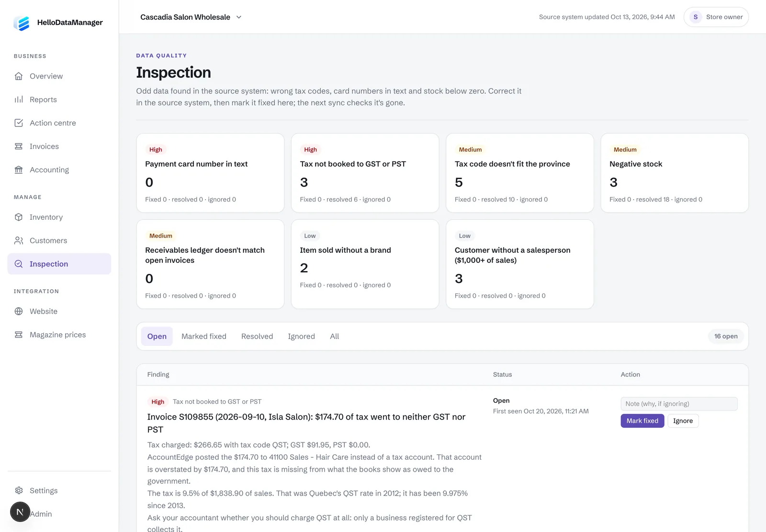This screenshot has width=766, height=532.
Task: Expand the Cascadia Salon Wholesale chevron
Action: 239,17
